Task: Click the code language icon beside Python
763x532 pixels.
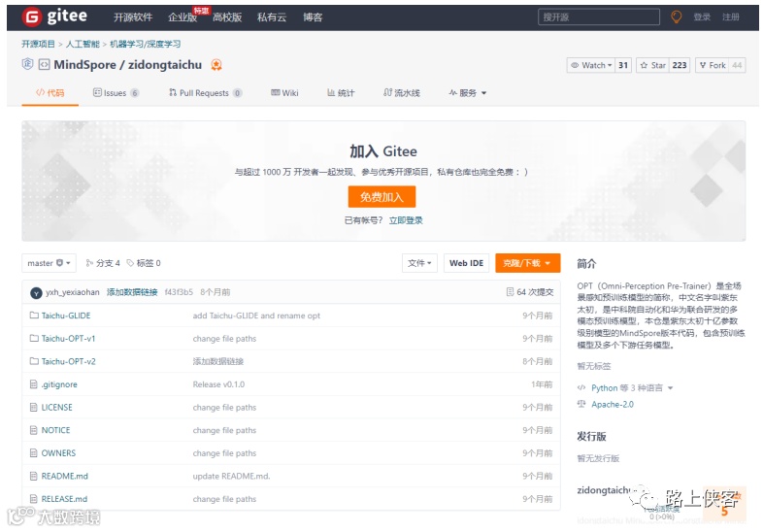Action: pos(581,388)
